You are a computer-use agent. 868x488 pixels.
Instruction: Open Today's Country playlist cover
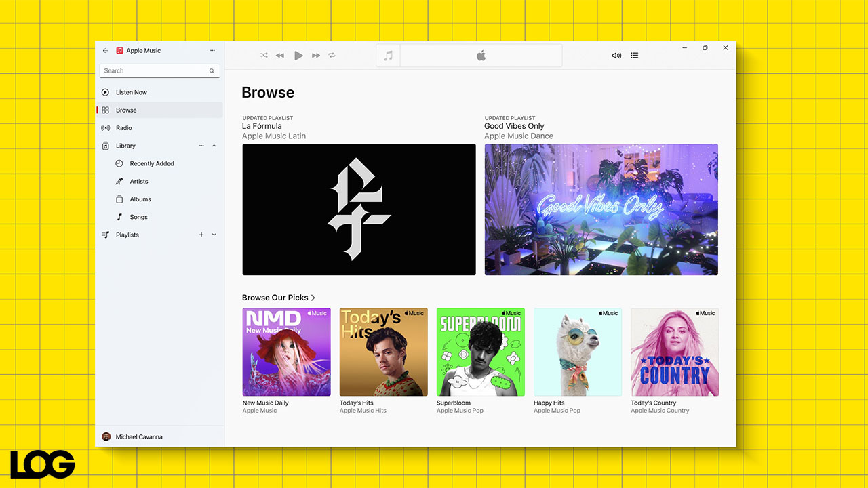pos(675,352)
